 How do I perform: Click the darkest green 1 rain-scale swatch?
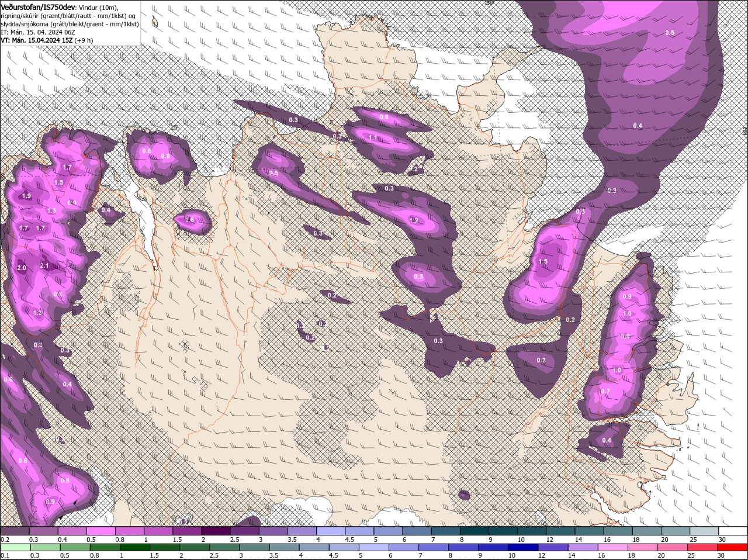[135, 548]
